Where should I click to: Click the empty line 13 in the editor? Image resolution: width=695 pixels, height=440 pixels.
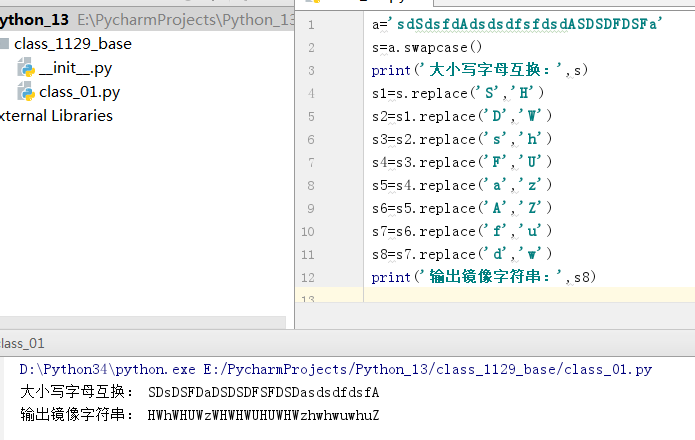tap(500, 298)
